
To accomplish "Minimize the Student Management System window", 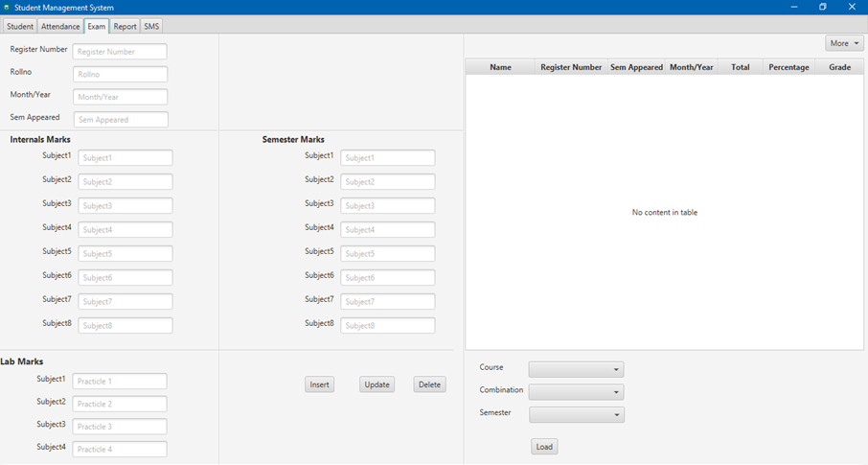I will point(794,8).
